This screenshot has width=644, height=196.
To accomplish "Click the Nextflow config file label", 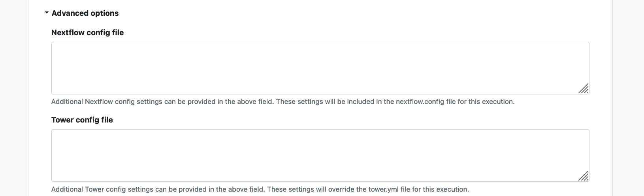I will (x=87, y=32).
